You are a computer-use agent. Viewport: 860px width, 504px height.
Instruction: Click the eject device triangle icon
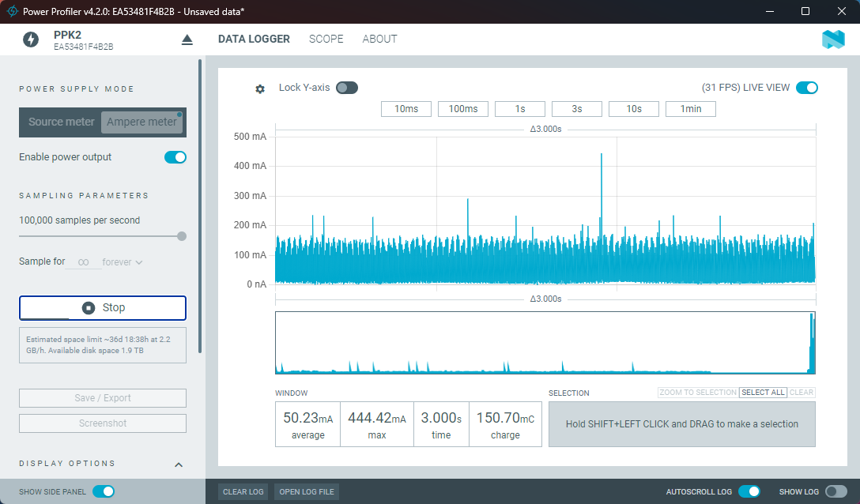pos(187,39)
